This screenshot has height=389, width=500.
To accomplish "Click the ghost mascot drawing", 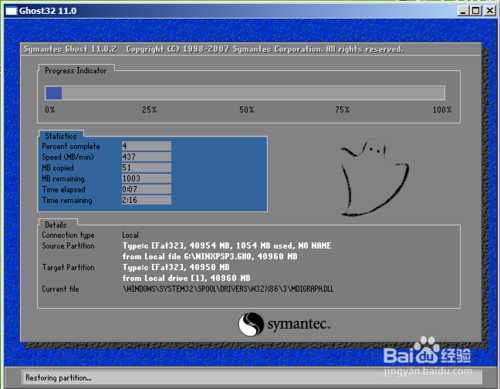I will pos(375,177).
